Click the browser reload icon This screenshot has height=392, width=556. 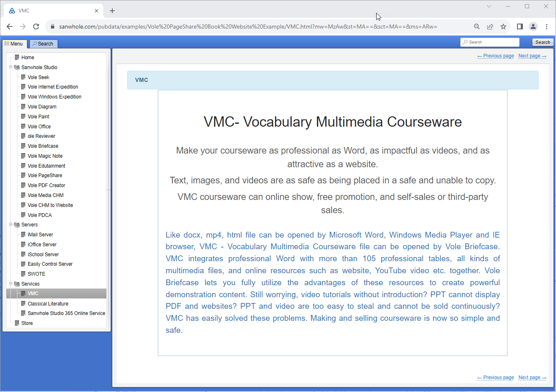(x=36, y=26)
